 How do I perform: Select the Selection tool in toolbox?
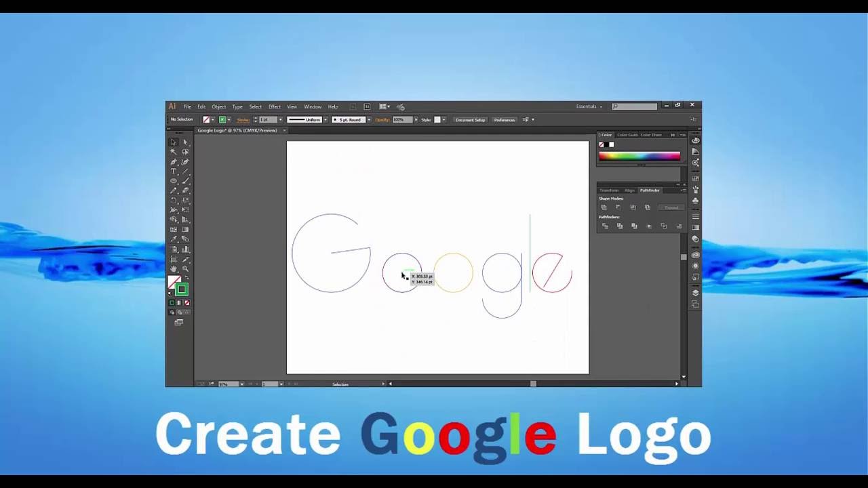[174, 142]
